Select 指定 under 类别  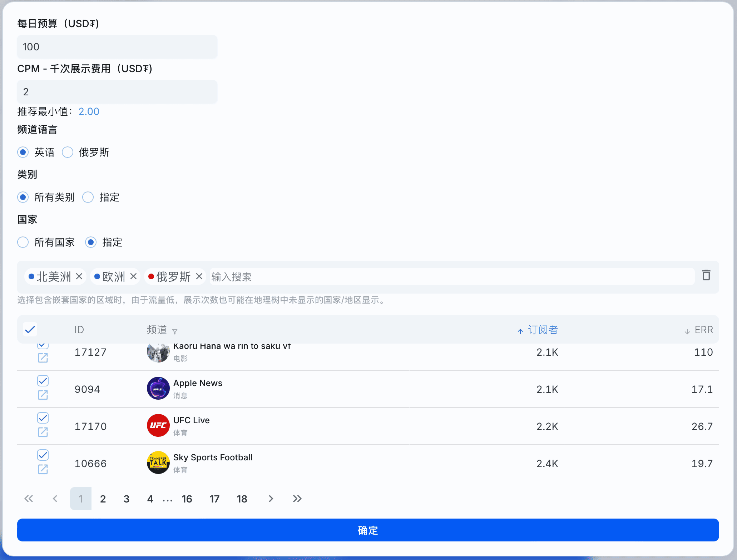coord(88,197)
